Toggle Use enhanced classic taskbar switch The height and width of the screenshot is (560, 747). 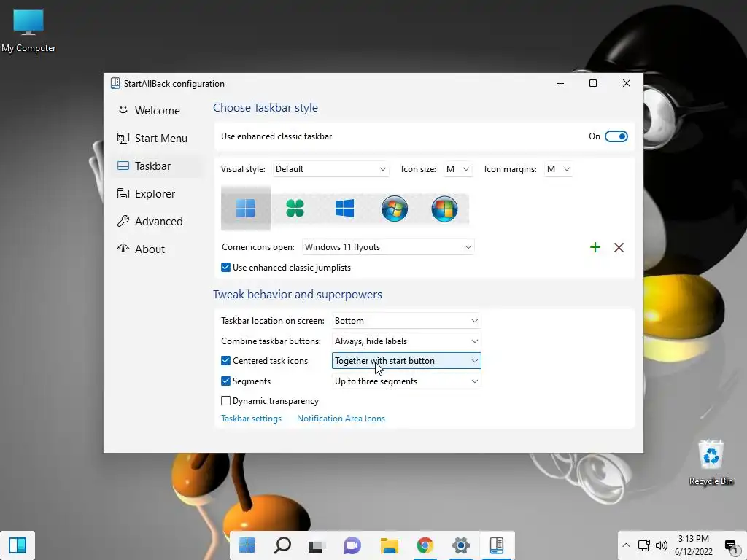(616, 136)
